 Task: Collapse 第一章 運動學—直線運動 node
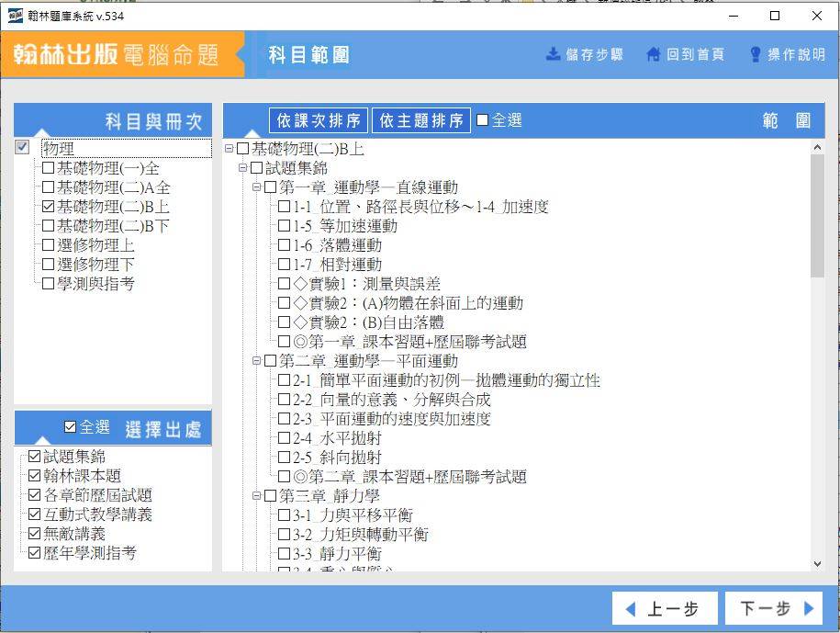[257, 187]
